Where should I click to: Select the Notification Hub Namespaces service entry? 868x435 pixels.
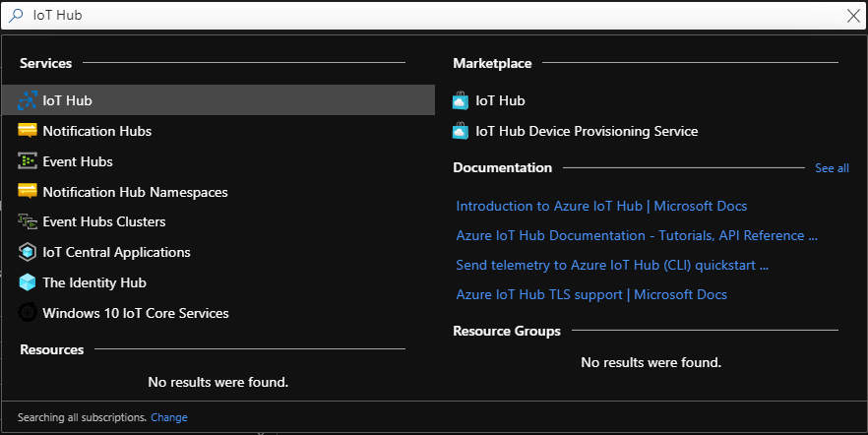[218, 192]
